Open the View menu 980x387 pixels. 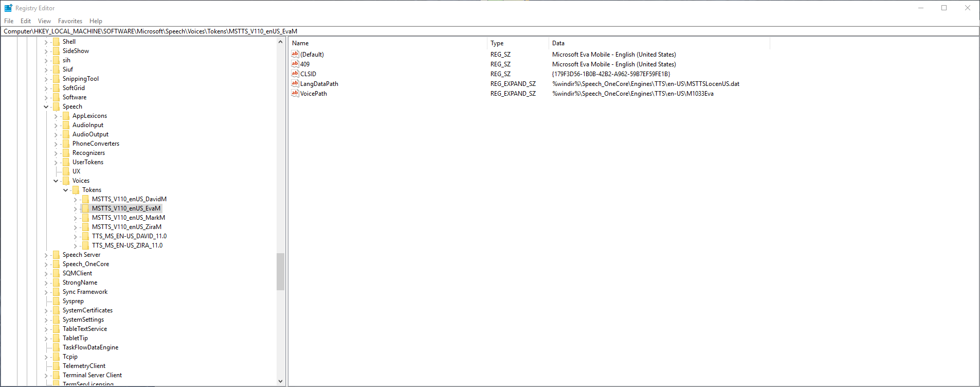(x=44, y=21)
